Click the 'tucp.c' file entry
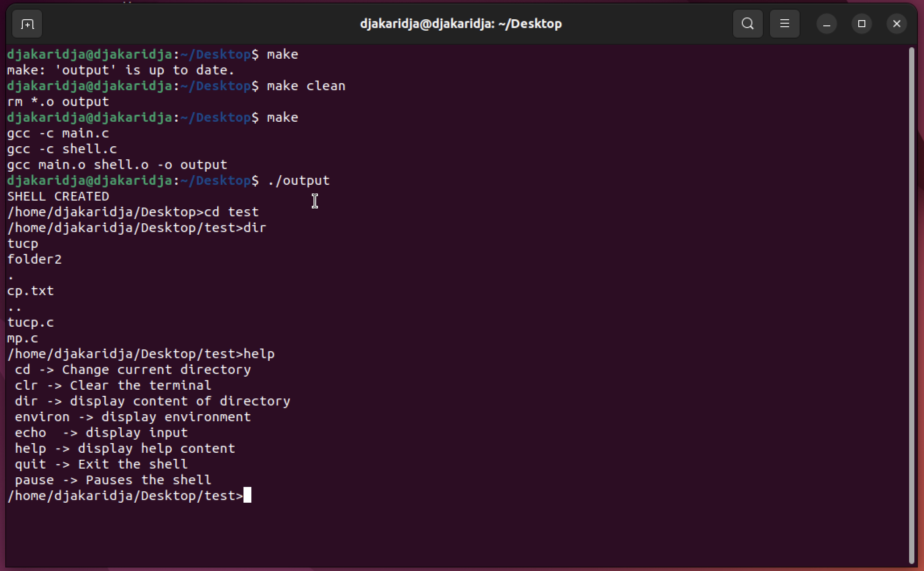The width and height of the screenshot is (924, 571). [31, 322]
